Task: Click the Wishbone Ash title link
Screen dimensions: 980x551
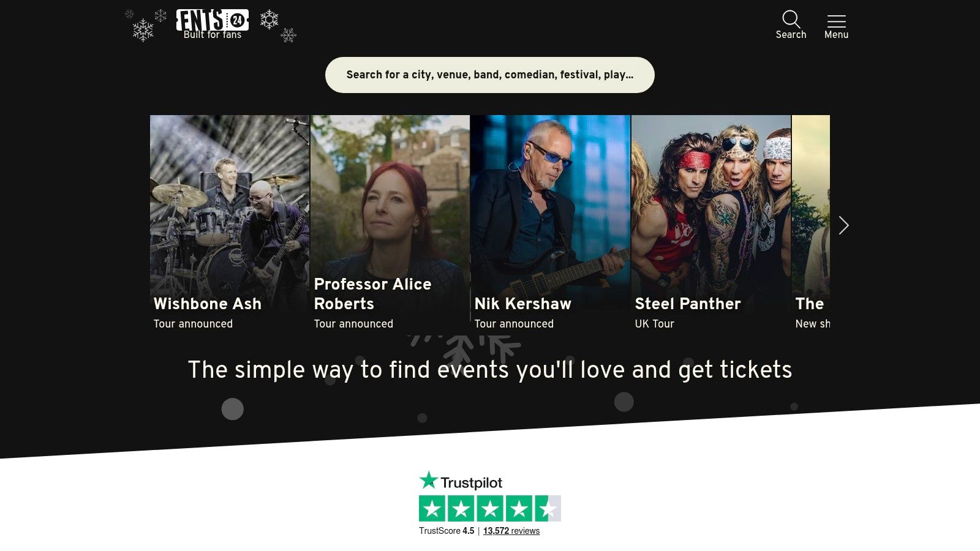Action: point(208,304)
